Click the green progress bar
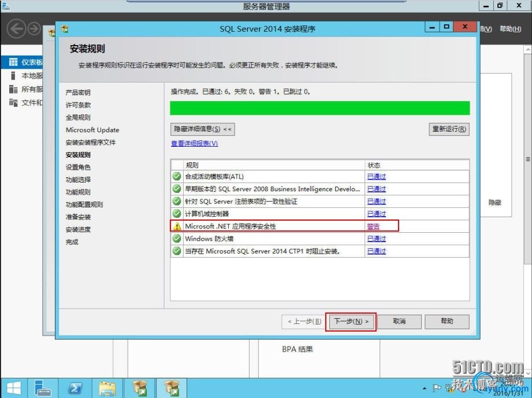This screenshot has width=532, height=398. coord(319,108)
